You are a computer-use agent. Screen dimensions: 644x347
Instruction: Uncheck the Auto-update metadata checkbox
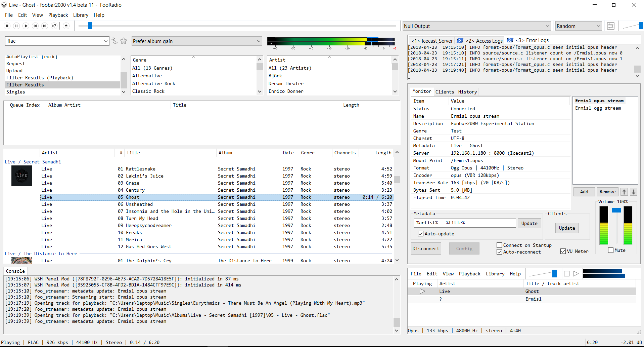(421, 234)
